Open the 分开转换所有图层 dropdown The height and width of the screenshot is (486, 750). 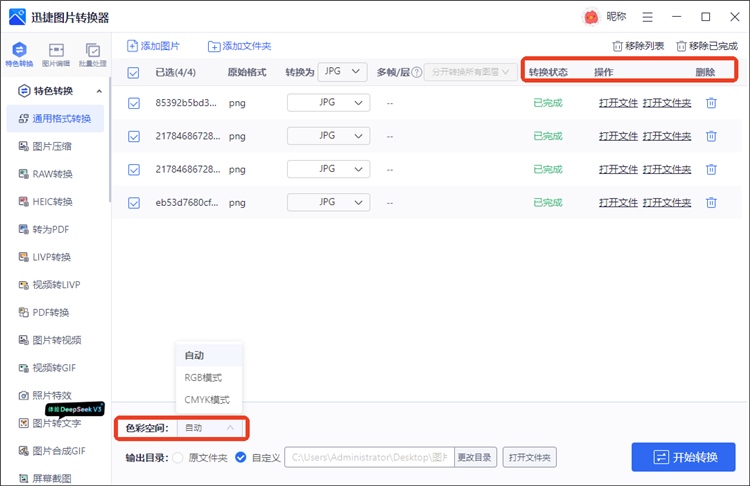pyautogui.click(x=471, y=72)
